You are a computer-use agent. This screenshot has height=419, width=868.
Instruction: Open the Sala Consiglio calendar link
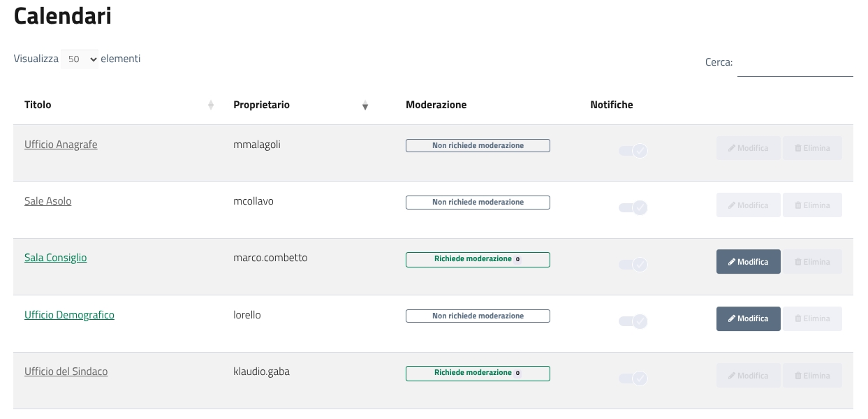[x=56, y=258]
